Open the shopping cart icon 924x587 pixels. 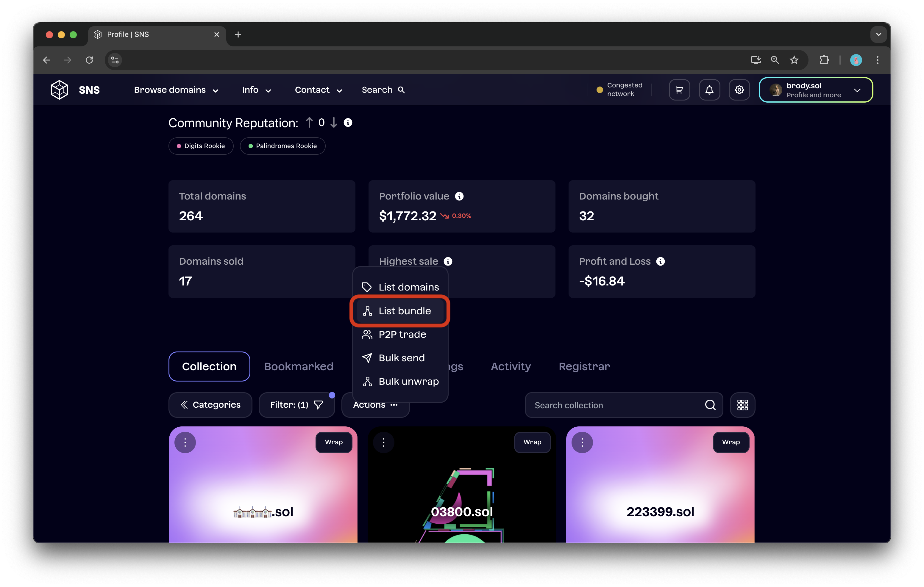679,90
